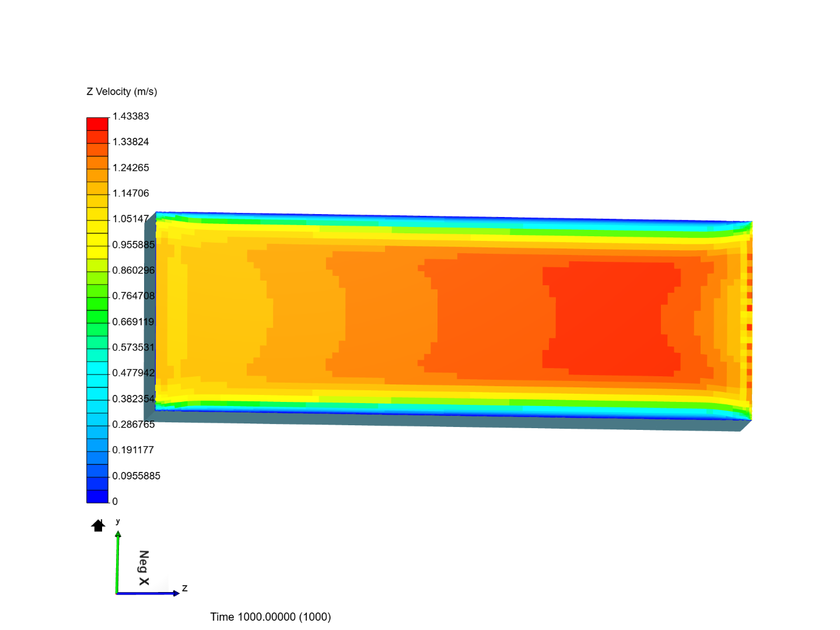The width and height of the screenshot is (840, 630).
Task: Click the legend value 0.573531
Action: tap(134, 347)
